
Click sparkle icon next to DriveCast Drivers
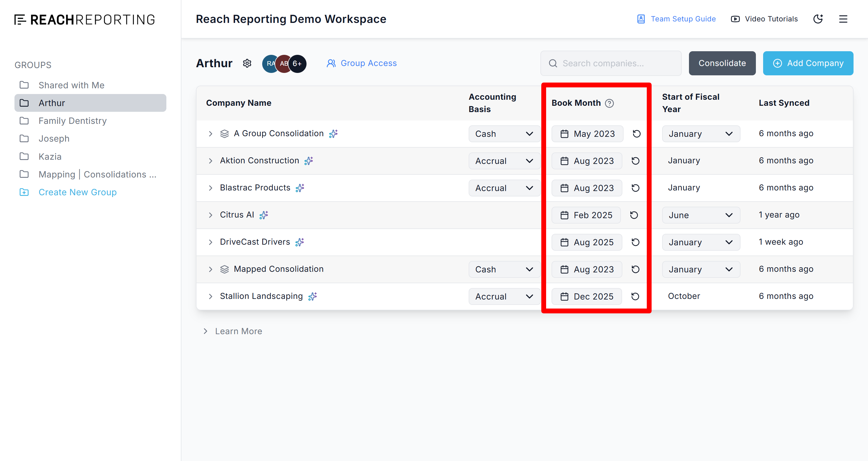pos(299,242)
